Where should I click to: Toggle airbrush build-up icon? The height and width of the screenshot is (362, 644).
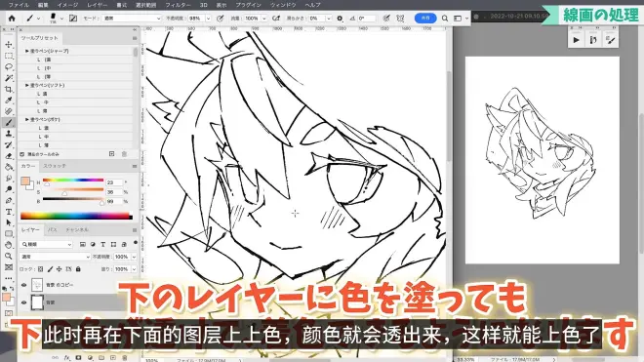click(x=276, y=19)
